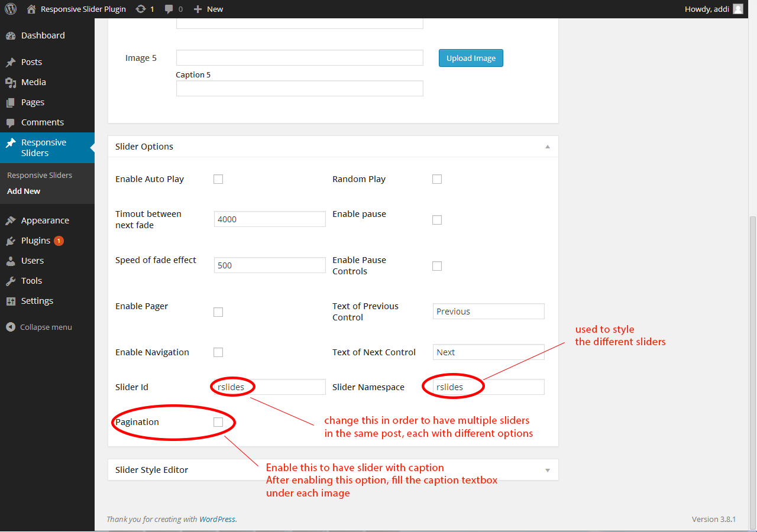
Task: Check the Enable Pager checkbox
Action: [x=218, y=312]
